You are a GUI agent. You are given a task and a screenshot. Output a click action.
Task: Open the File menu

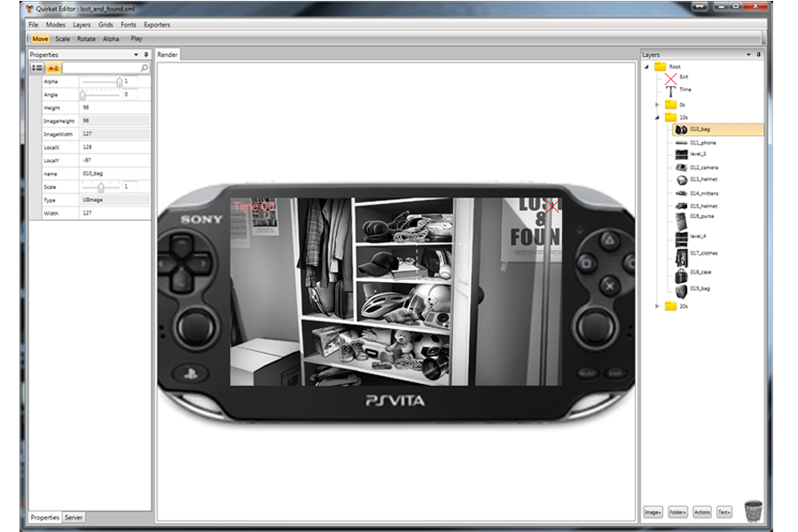[x=34, y=25]
